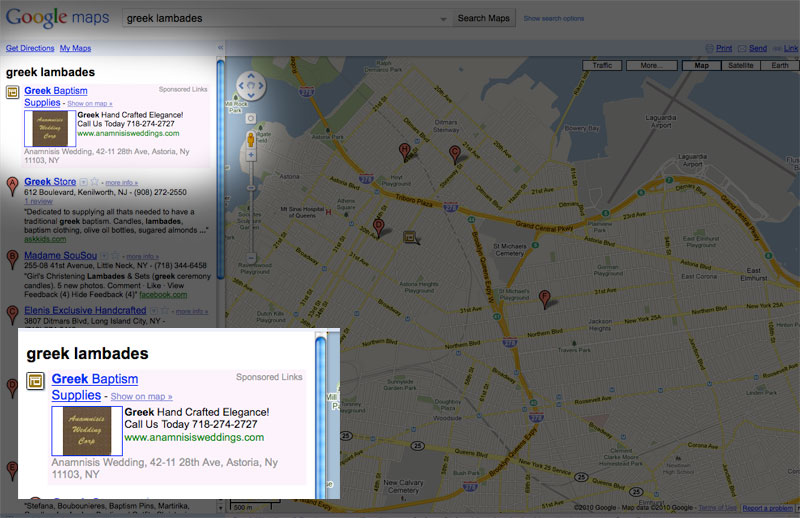Screen dimensions: 800x518
Task: Click the small square button below pan control
Action: [x=251, y=118]
